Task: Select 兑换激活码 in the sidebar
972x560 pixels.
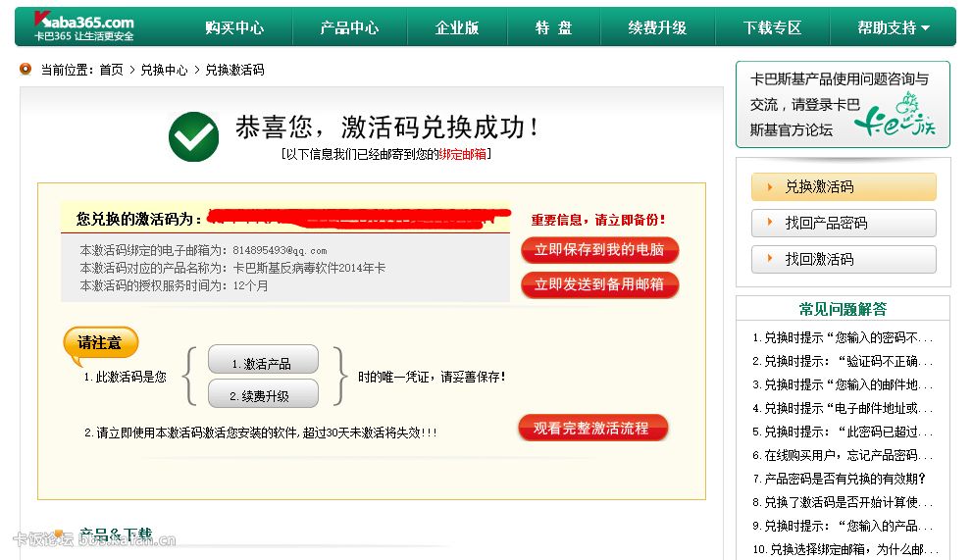Action: (x=844, y=186)
